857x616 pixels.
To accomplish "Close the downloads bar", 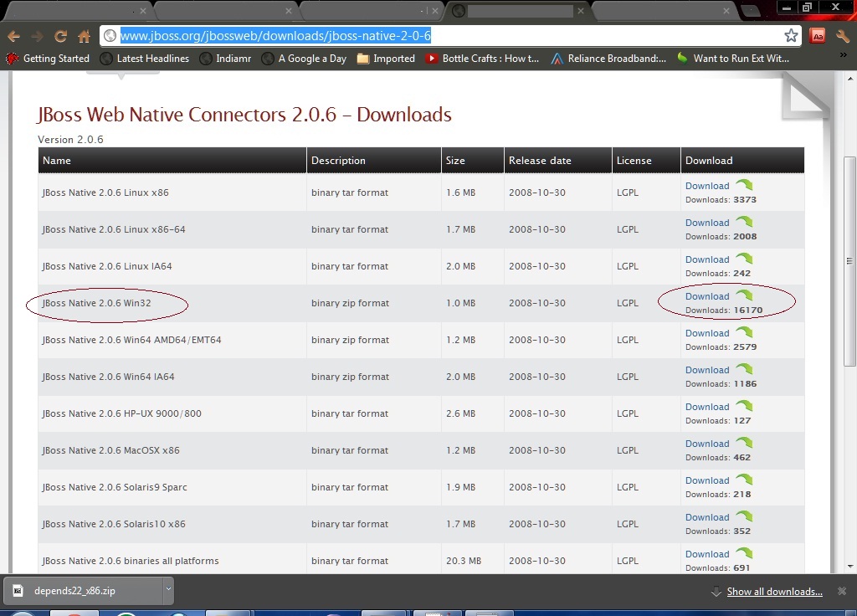I will pos(842,591).
